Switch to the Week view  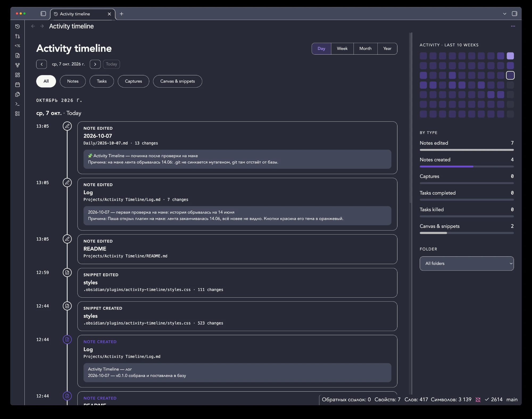point(342,48)
